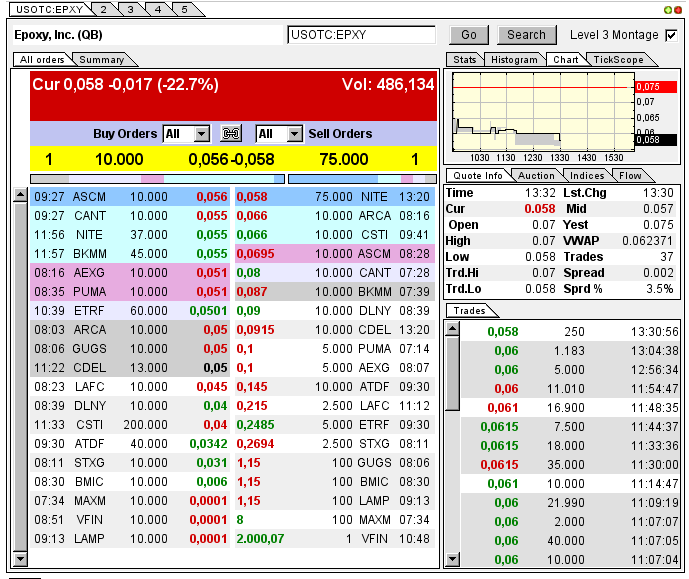Toggle the Level 3 Montage checkbox

671,35
